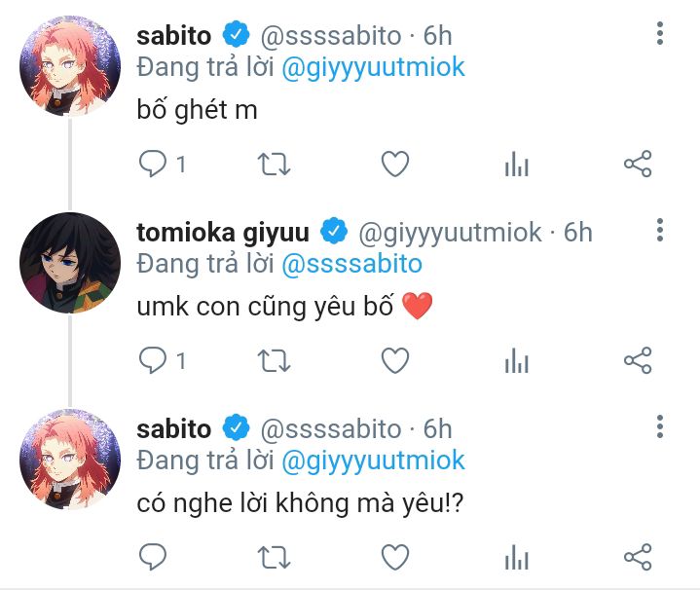Open the @ssssabito mention link in giyuu's tweet
This screenshot has width=700, height=590.
tap(351, 264)
